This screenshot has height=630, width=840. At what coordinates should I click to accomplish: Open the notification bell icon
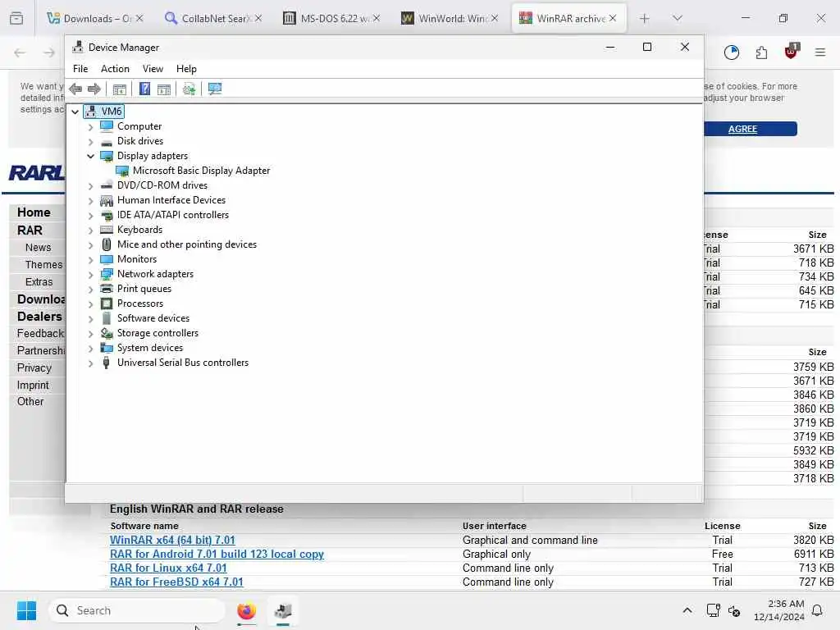click(817, 610)
